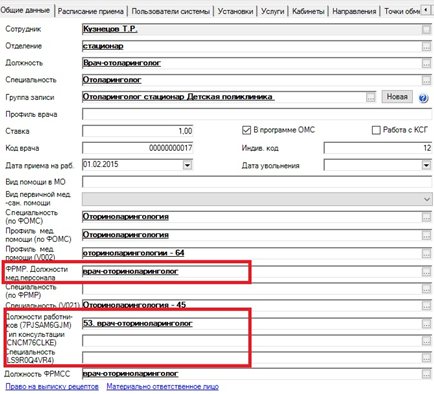434x394 pixels.
Task: Open lookup for Должности работников field
Action: (x=426, y=323)
